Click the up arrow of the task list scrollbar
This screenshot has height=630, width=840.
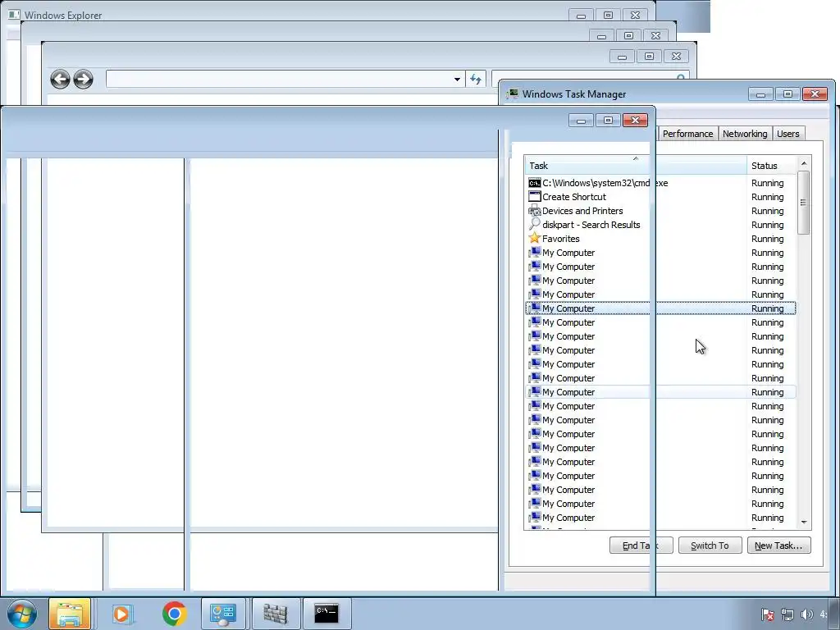[x=804, y=163]
